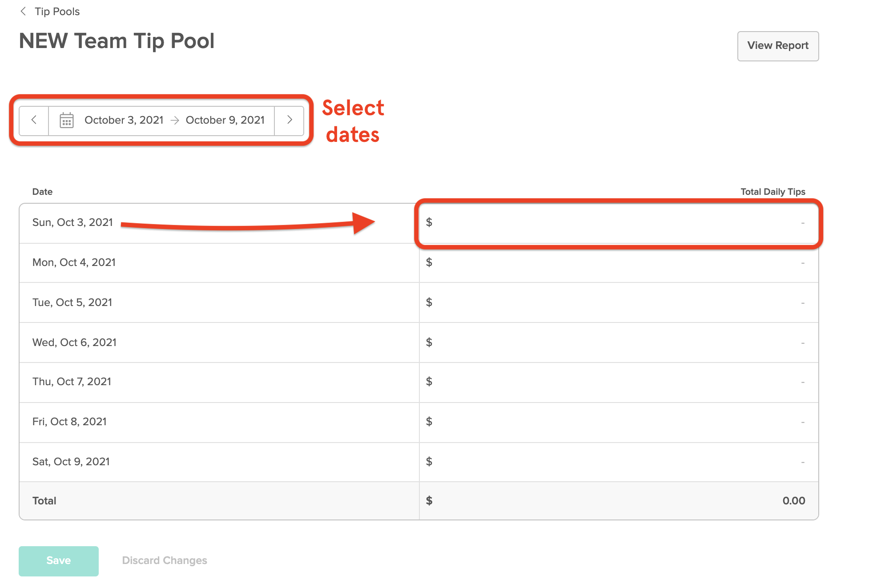The width and height of the screenshot is (885, 588).
Task: Click the Sat, Oct 9 tips field
Action: (x=618, y=462)
